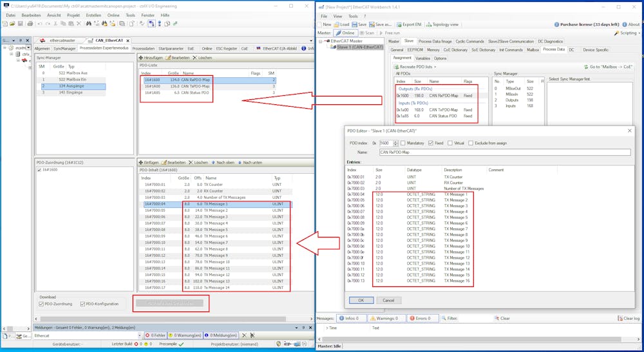Click Cancel in the PDO Editor dialog

[x=388, y=300]
